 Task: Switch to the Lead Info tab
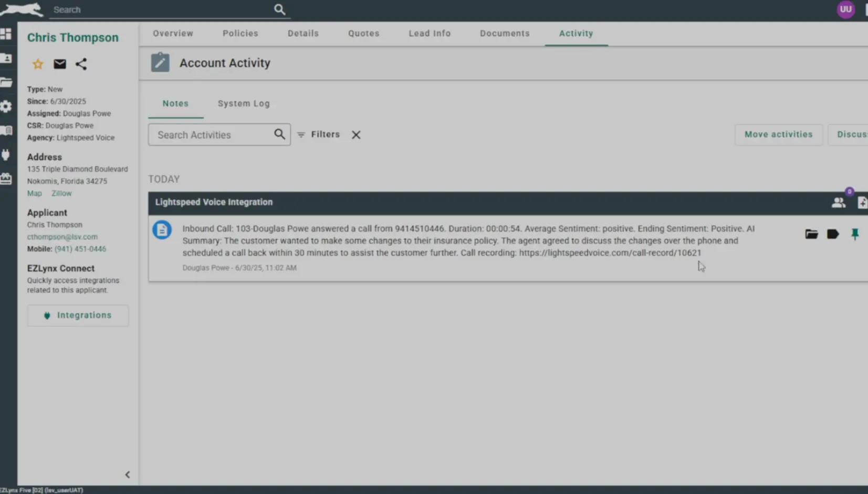coord(430,33)
